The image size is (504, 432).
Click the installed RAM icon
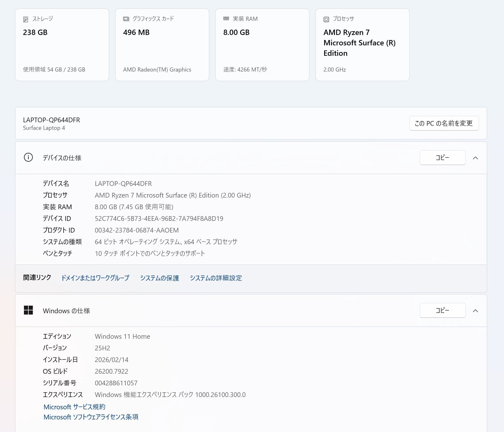[226, 19]
